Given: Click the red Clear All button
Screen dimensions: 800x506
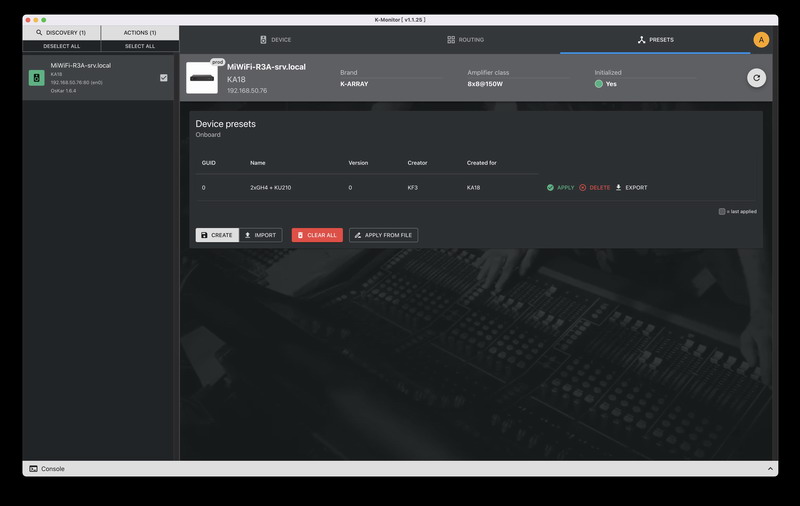Looking at the screenshot, I should (x=317, y=235).
